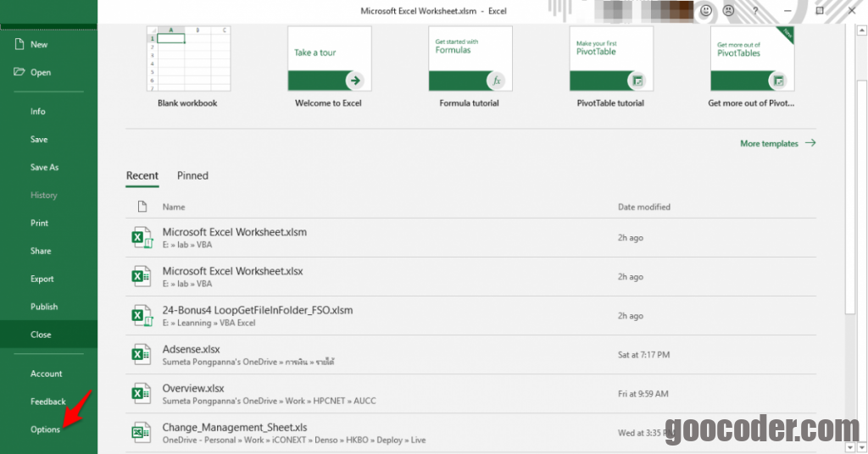Open Microsoft Excel Worksheet.xlsm from recent list
This screenshot has width=868, height=454.
point(470,238)
